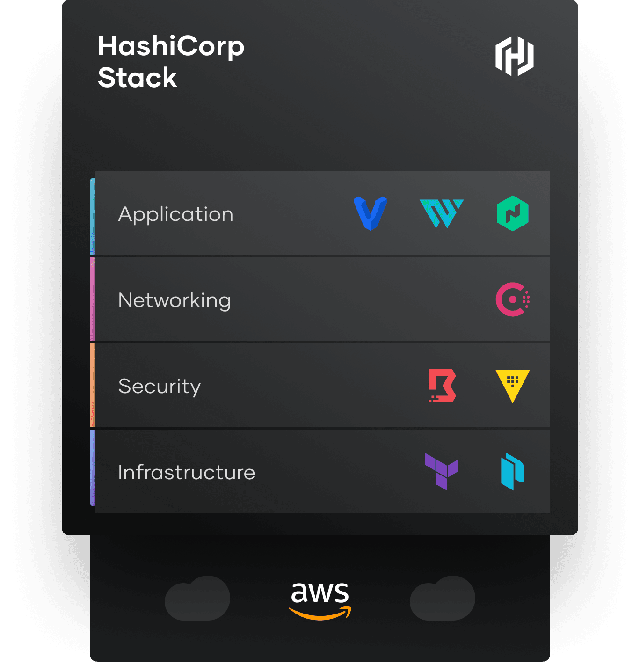Select the blue Vagrant icon

tap(371, 213)
